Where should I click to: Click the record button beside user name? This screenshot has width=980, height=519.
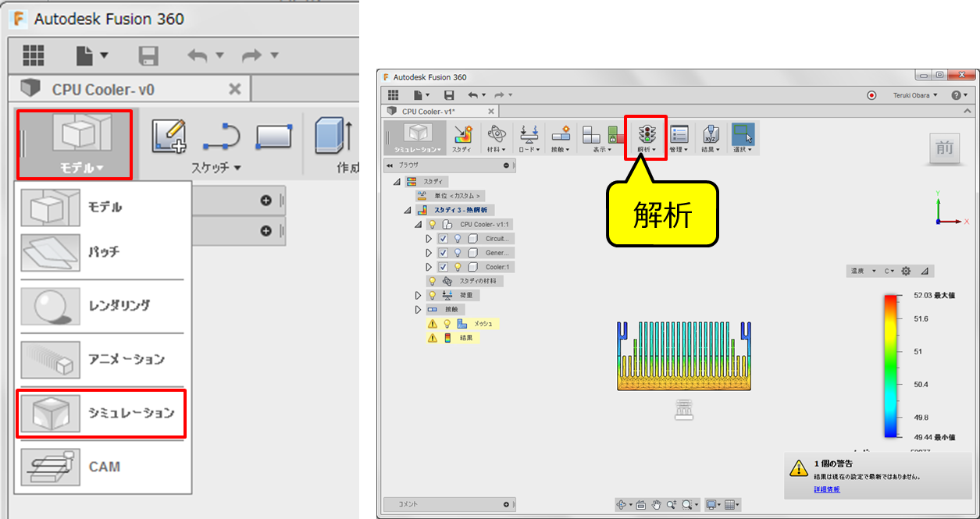coord(872,95)
